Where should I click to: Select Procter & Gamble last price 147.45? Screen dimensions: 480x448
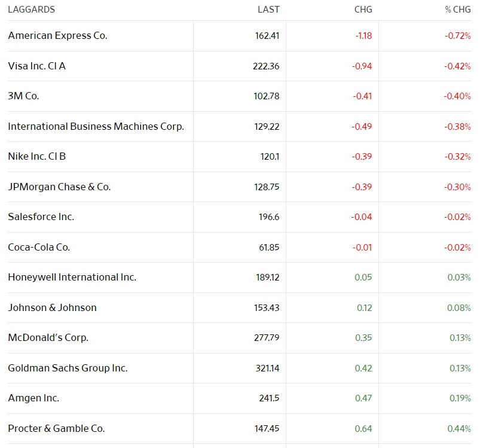click(x=267, y=428)
